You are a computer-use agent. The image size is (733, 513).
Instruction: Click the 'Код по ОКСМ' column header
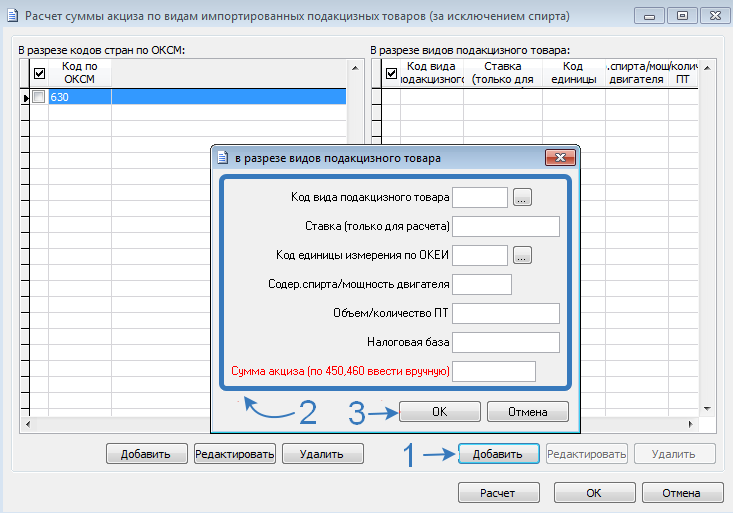(79, 73)
